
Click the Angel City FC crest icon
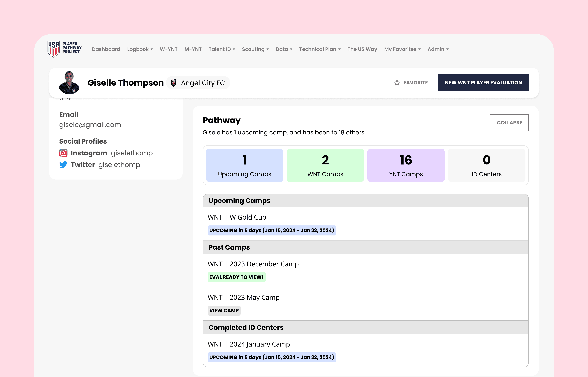[x=174, y=83]
